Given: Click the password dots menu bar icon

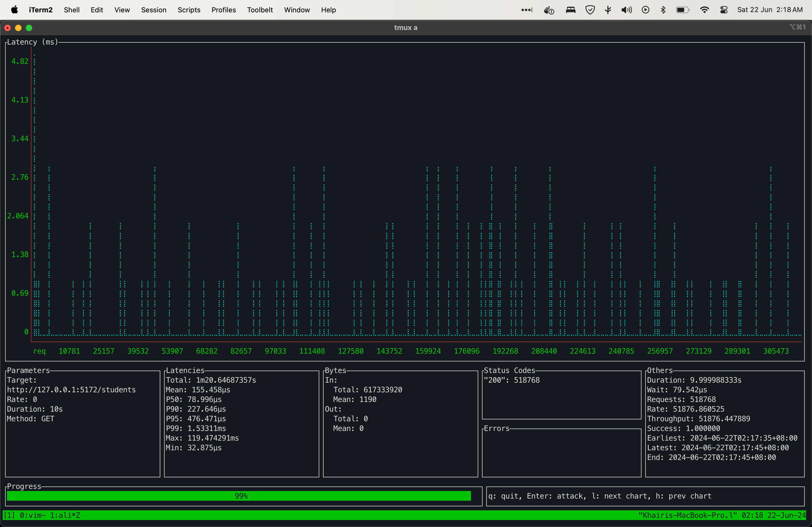Looking at the screenshot, I should click(527, 10).
